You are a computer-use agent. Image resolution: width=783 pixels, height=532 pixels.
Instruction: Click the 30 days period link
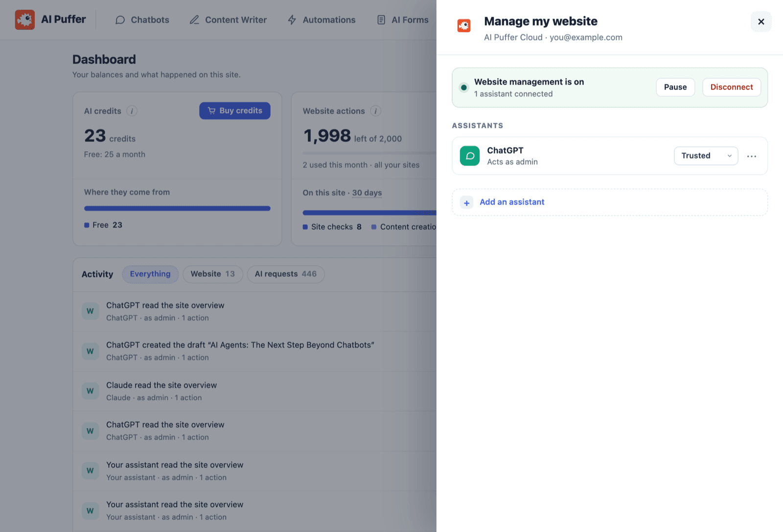click(x=367, y=193)
